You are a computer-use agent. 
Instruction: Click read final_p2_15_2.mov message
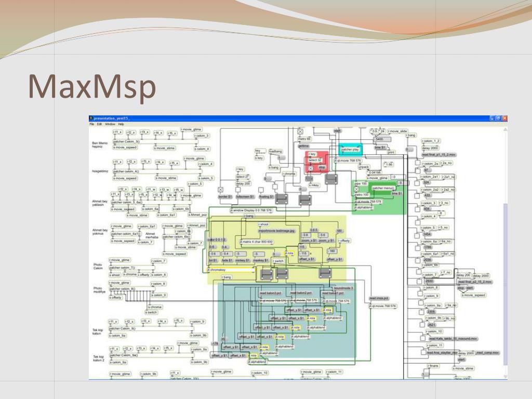coord(475,282)
